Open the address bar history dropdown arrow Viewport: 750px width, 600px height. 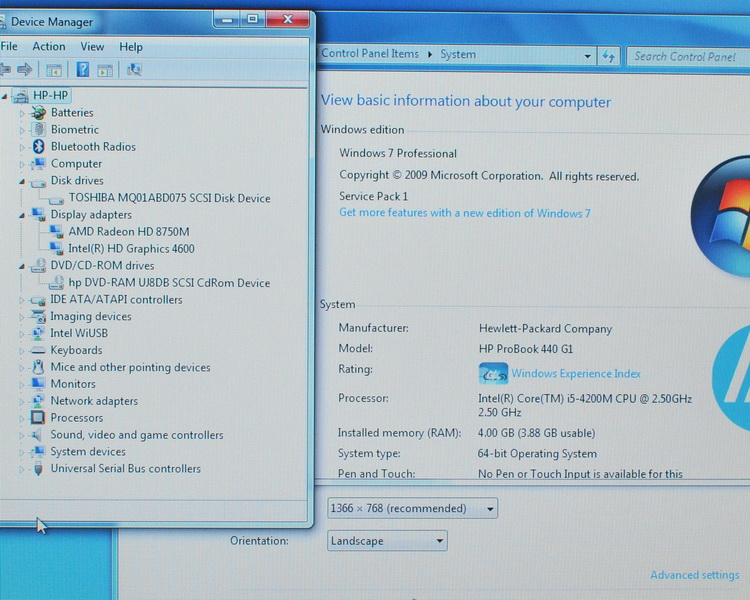(x=587, y=56)
